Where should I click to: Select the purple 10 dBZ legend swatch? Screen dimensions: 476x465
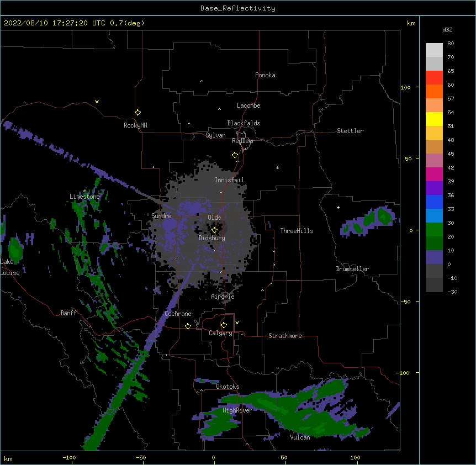(x=434, y=257)
